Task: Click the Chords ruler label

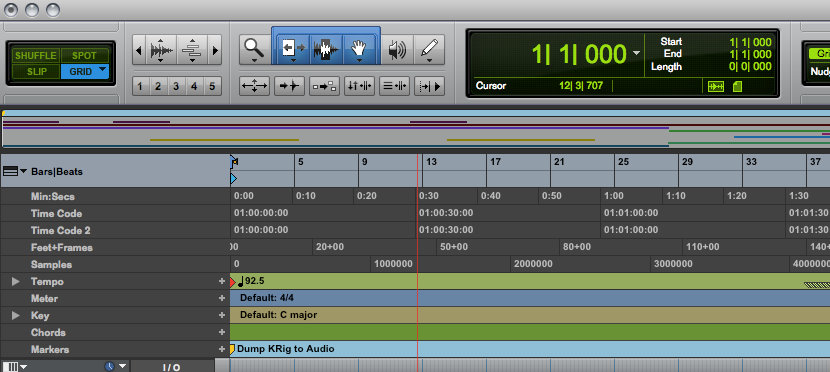Action: [48, 332]
